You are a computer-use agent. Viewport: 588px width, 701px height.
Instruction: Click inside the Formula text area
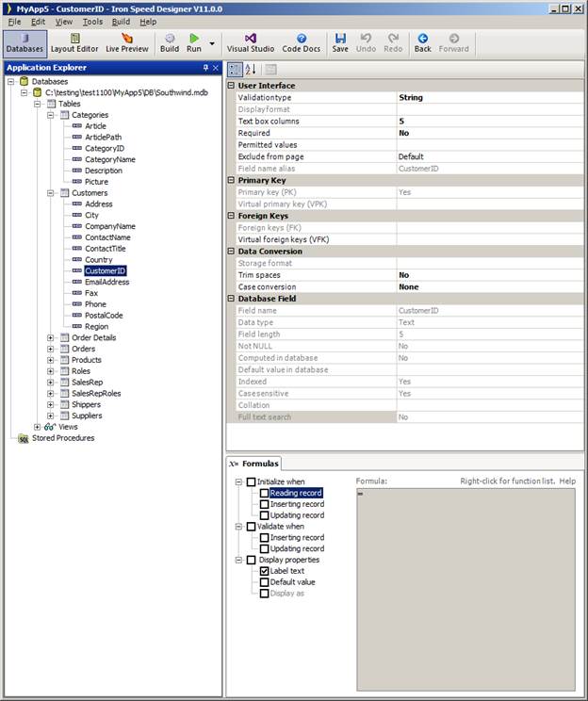click(465, 590)
